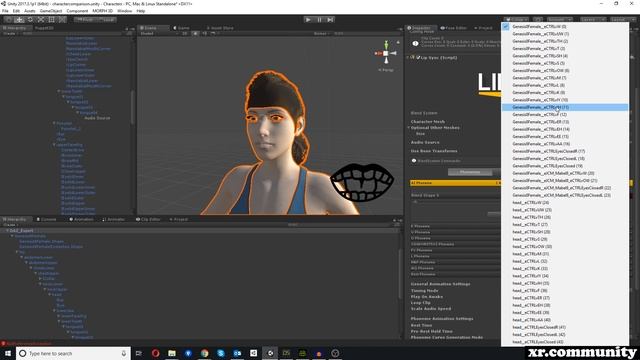Select the Move tool in Unity toolbar
Viewport: 640px width, 360px height.
click(x=19, y=20)
